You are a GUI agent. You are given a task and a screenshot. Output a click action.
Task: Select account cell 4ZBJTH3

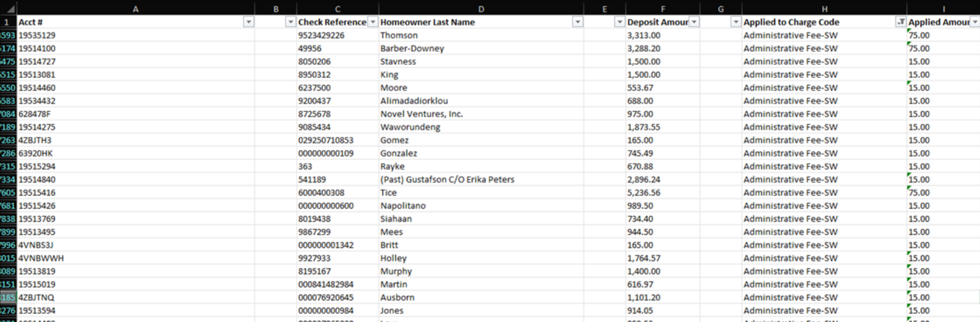[136, 140]
